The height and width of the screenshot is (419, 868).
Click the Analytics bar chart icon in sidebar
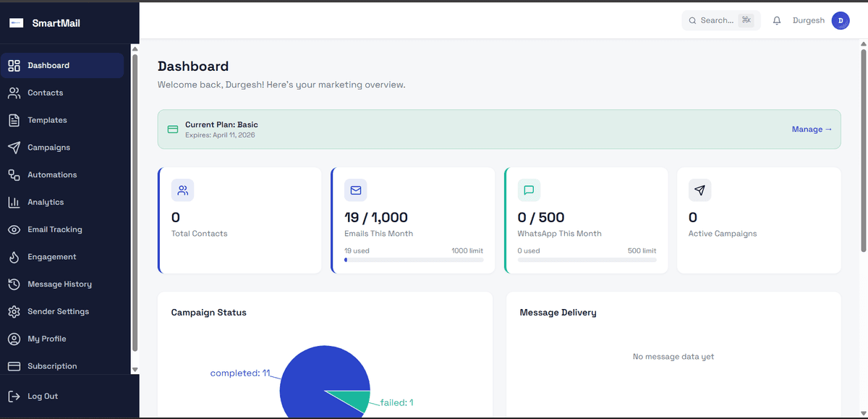tap(14, 203)
